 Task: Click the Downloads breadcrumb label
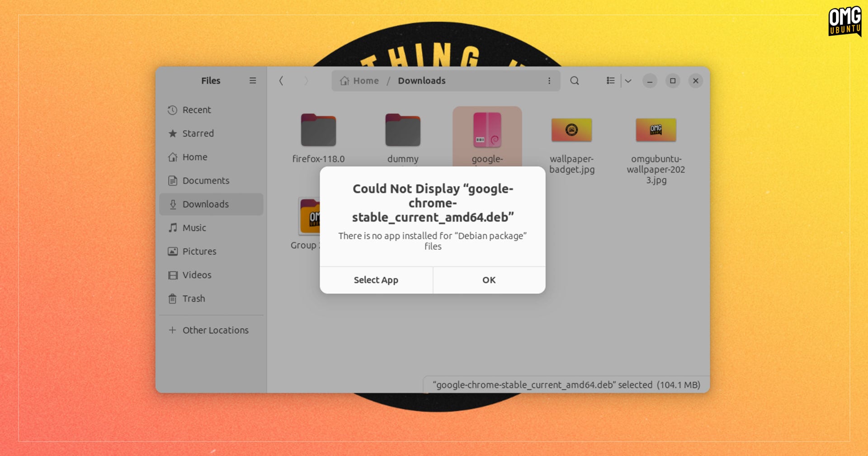pyautogui.click(x=422, y=81)
